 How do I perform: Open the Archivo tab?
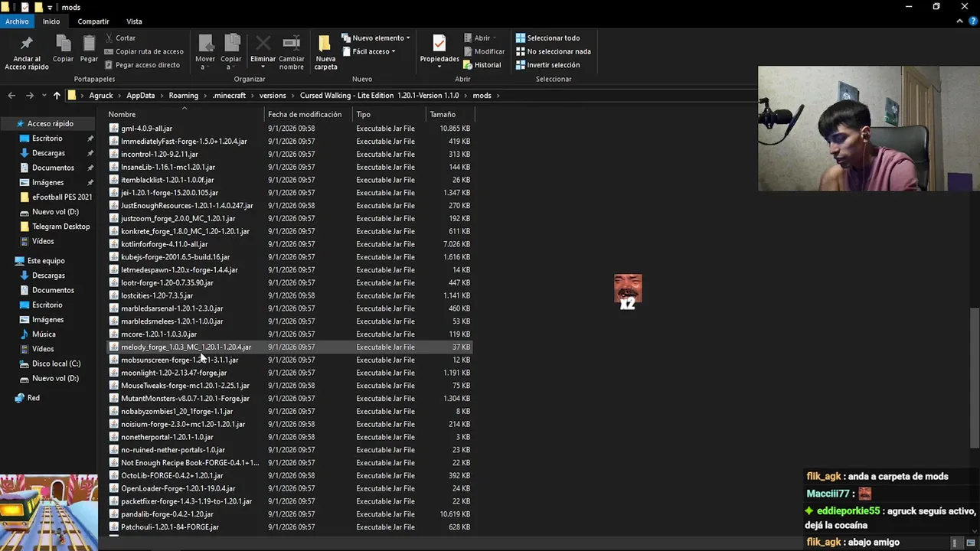pyautogui.click(x=17, y=21)
